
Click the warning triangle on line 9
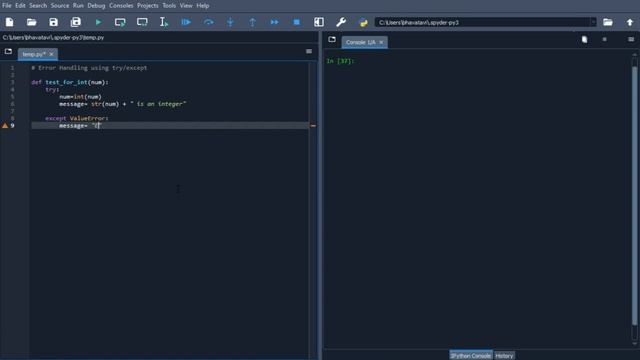(x=5, y=126)
